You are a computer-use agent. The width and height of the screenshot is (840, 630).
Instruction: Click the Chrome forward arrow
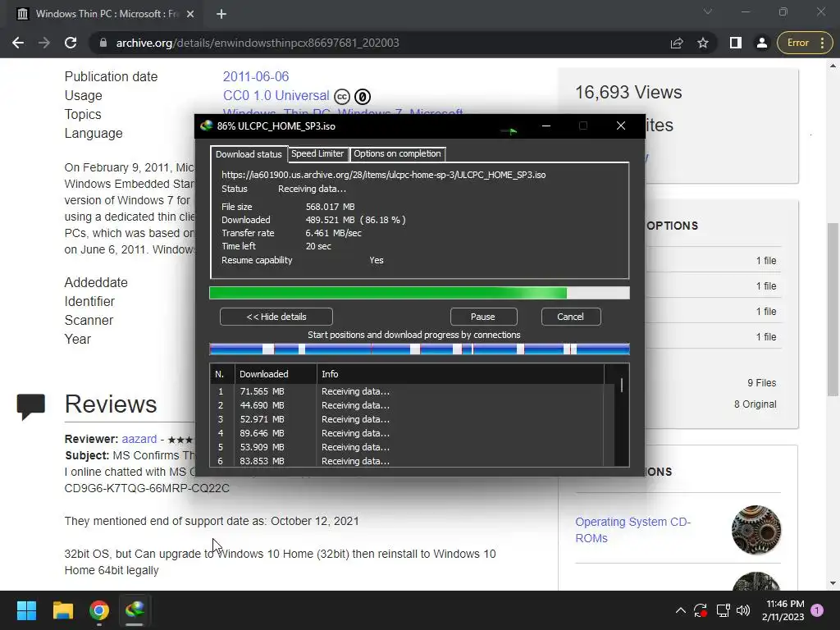point(44,43)
